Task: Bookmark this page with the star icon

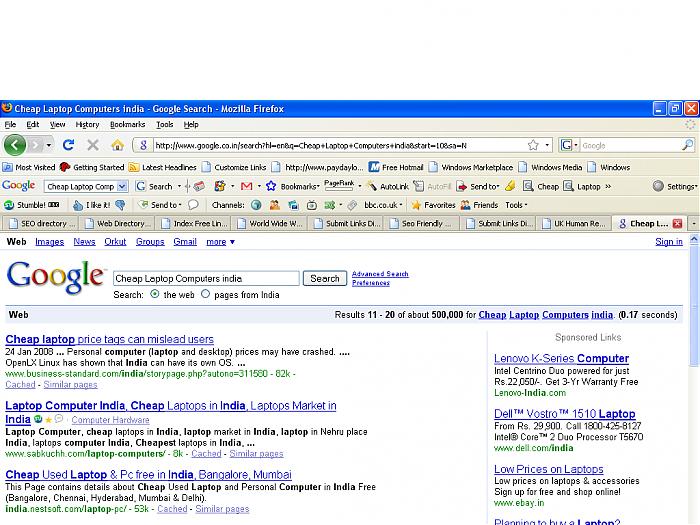Action: [x=533, y=145]
